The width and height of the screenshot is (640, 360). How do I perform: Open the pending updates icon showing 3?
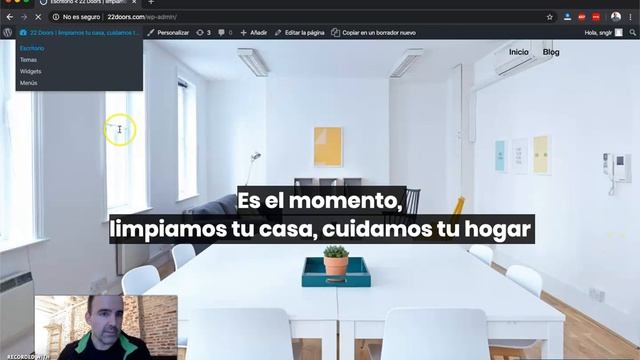pos(200,33)
